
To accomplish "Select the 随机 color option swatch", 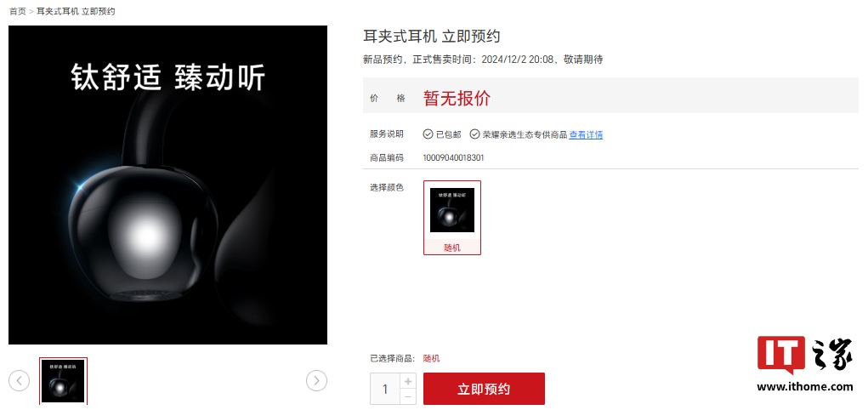I will pos(452,218).
